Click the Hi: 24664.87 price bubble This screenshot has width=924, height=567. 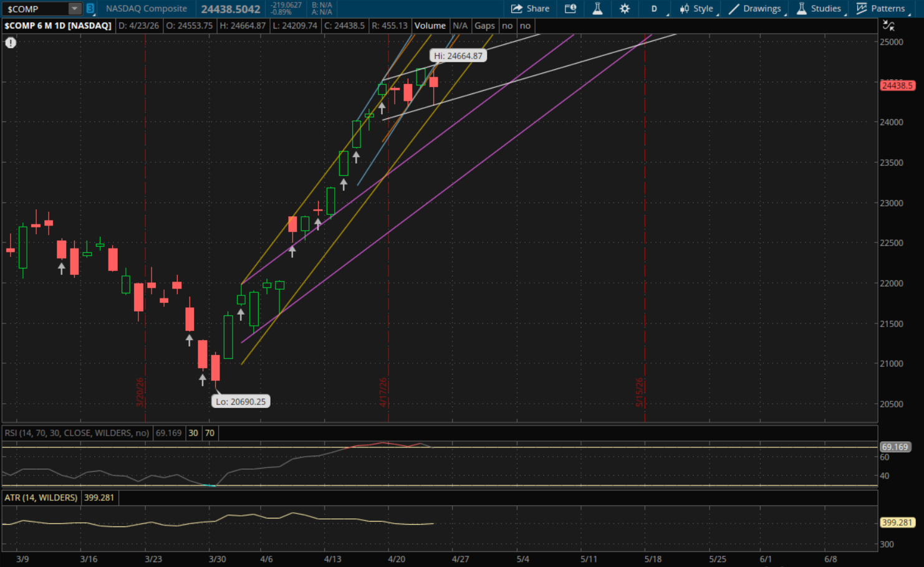pos(458,56)
